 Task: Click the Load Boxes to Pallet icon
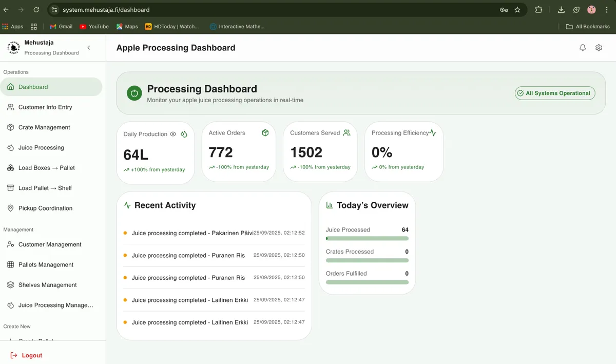tap(10, 168)
